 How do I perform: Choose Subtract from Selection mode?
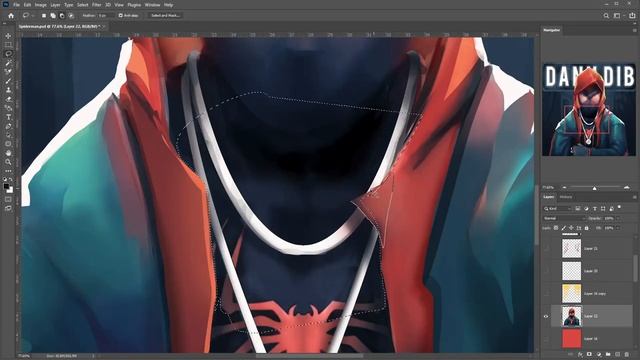click(62, 16)
